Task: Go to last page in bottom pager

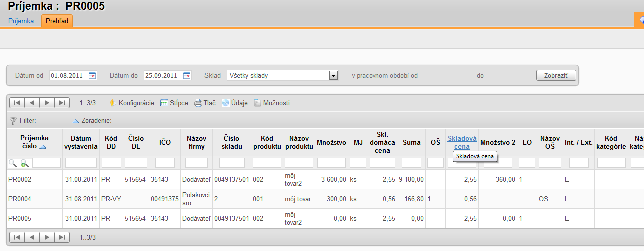Action: (x=62, y=237)
